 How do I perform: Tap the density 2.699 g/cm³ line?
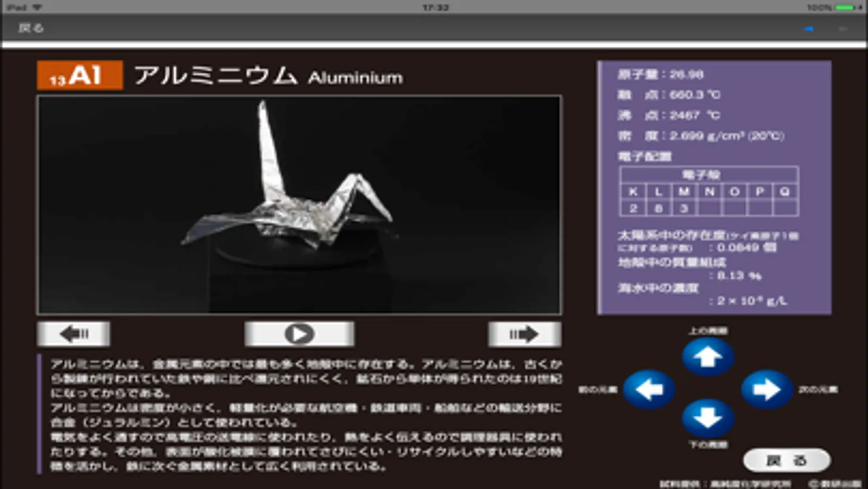point(701,136)
